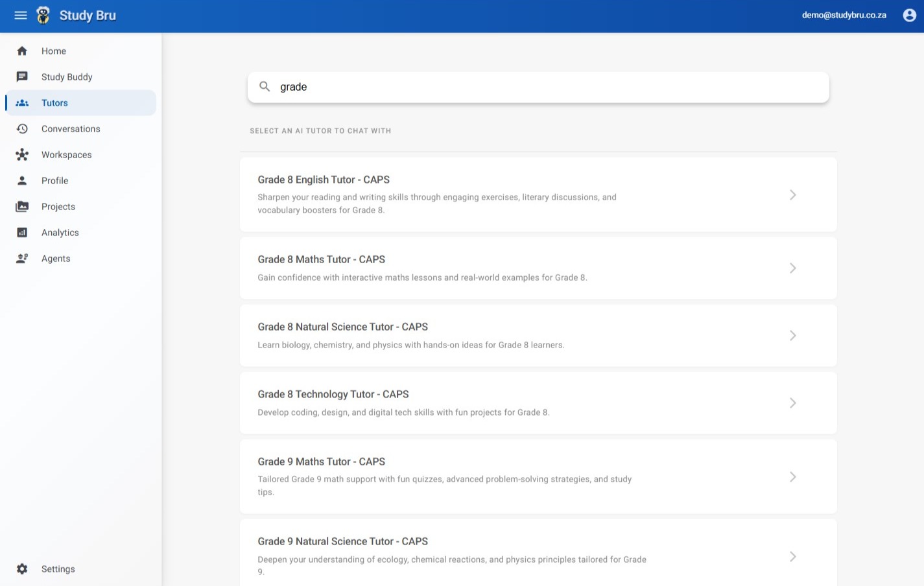Viewport: 924px width, 586px height.
Task: Click the Home house icon
Action: 22,51
